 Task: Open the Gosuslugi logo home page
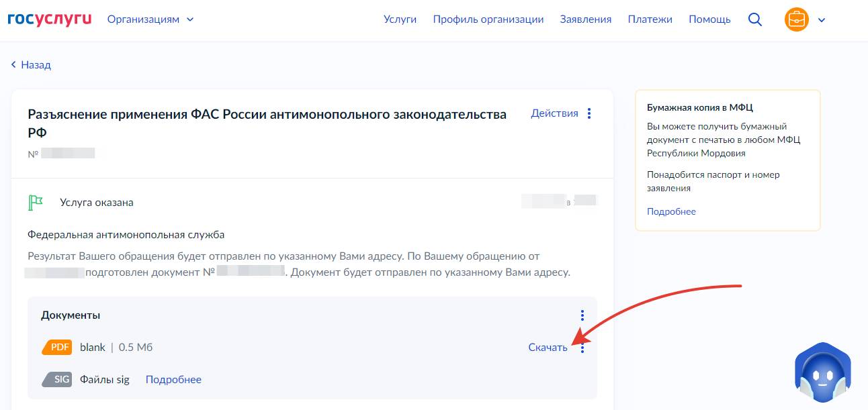coord(50,19)
